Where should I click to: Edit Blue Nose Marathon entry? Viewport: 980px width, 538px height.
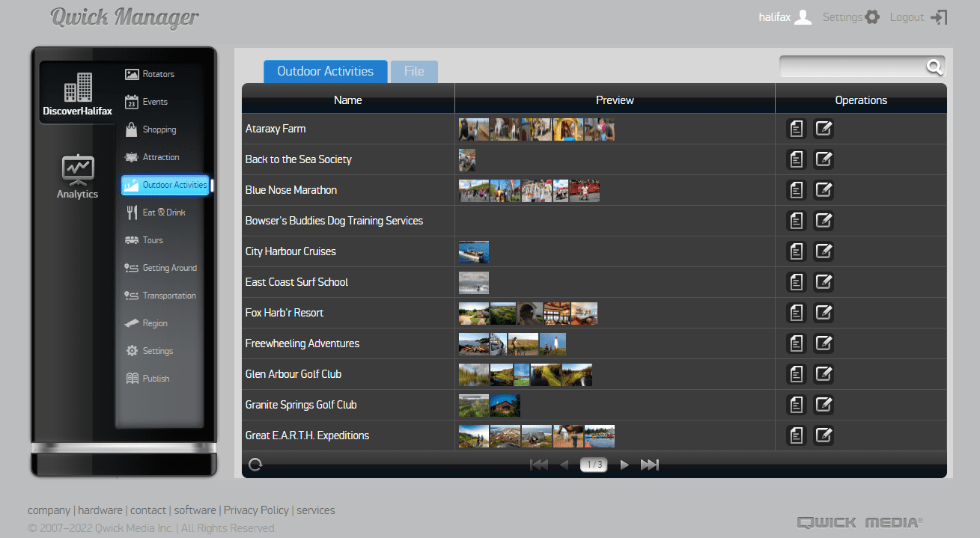coord(824,190)
